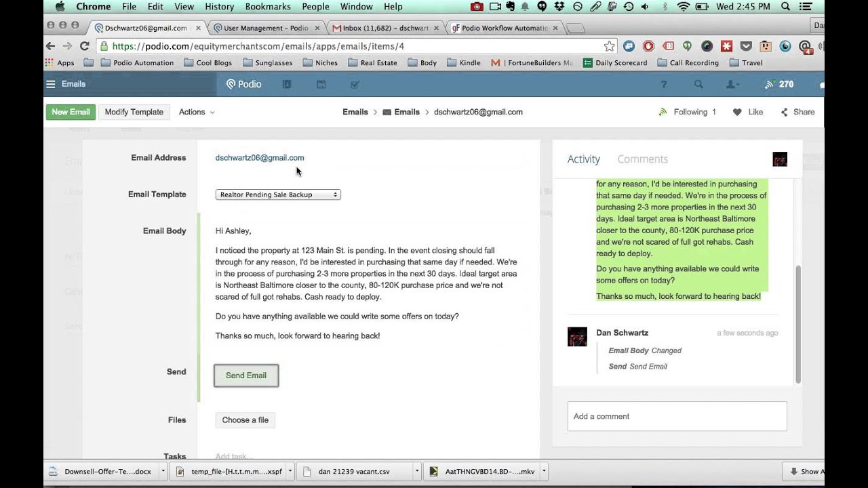Toggle Following on this item
This screenshot has height=488, width=868.
[x=687, y=112]
